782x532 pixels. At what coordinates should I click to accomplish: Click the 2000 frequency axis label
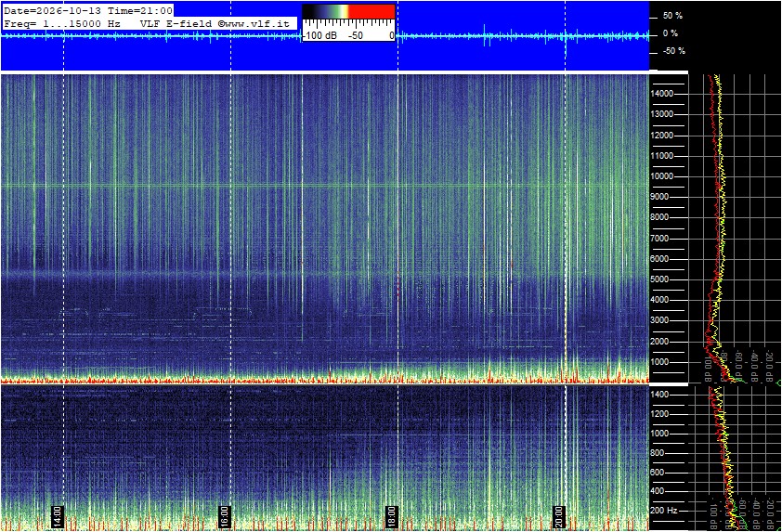tap(659, 342)
